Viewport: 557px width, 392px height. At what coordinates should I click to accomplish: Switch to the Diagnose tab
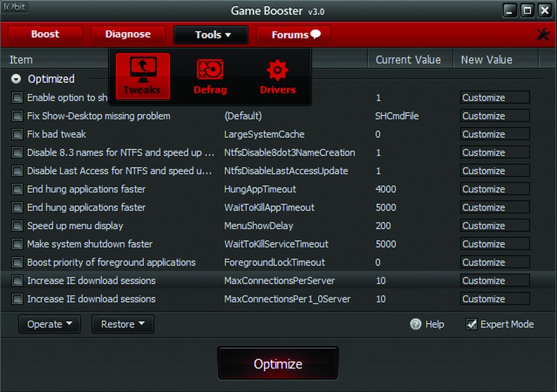click(x=128, y=35)
